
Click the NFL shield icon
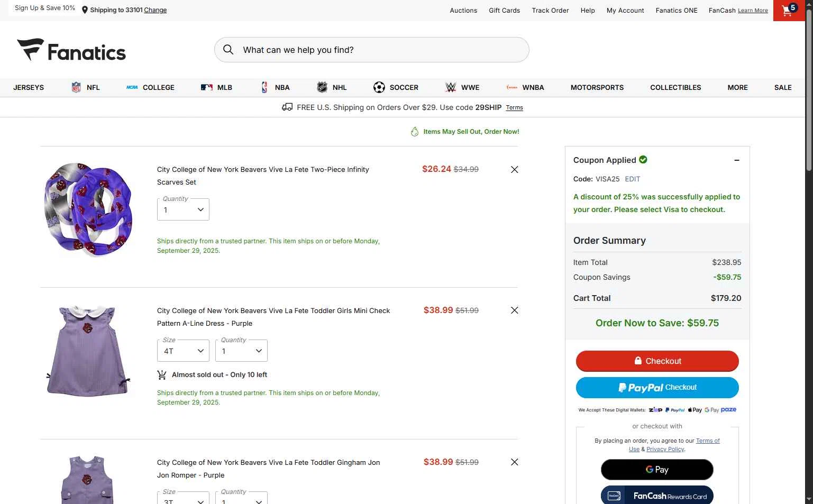[76, 87]
